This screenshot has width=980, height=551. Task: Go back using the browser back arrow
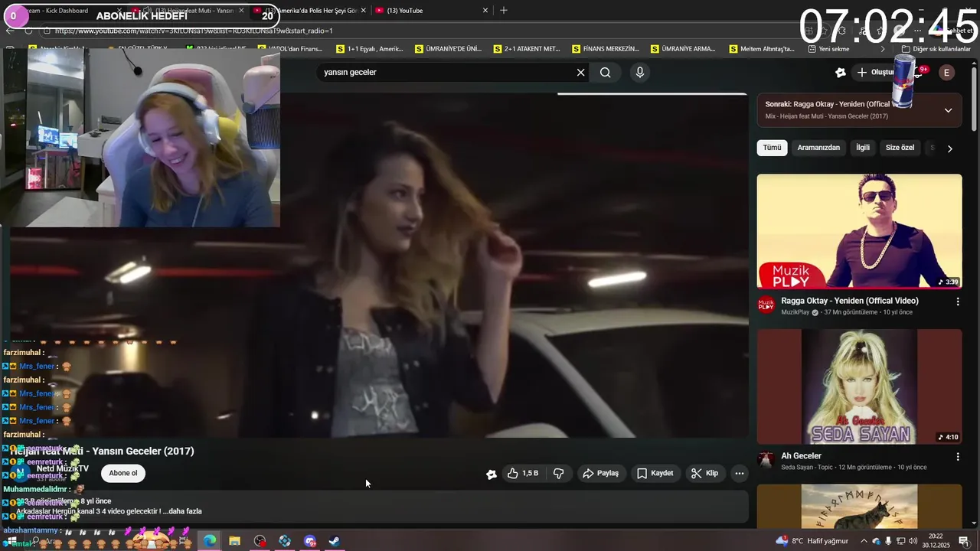tap(10, 31)
